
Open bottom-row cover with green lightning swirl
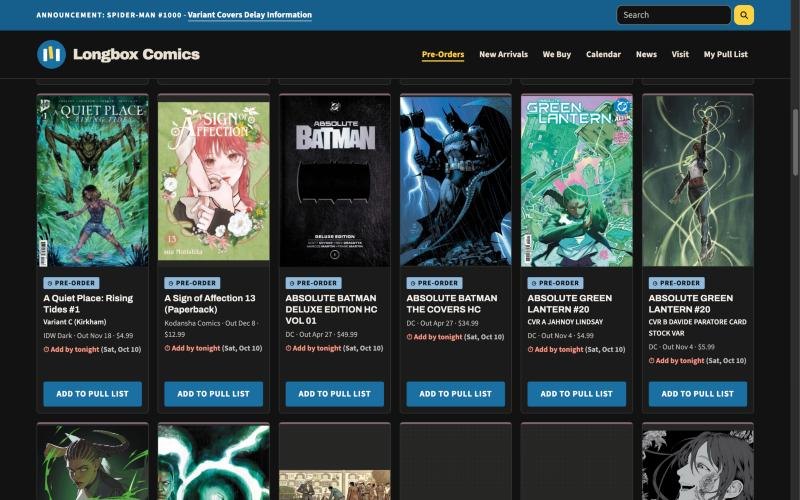click(213, 462)
